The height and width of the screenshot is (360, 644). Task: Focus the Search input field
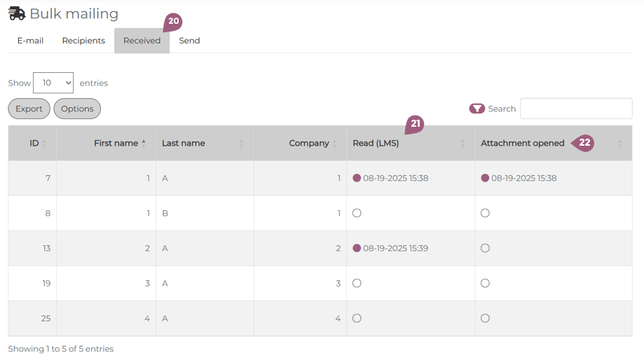[575, 109]
